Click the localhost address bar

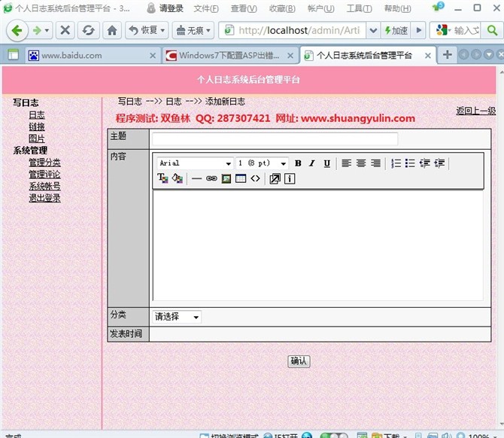coord(299,31)
